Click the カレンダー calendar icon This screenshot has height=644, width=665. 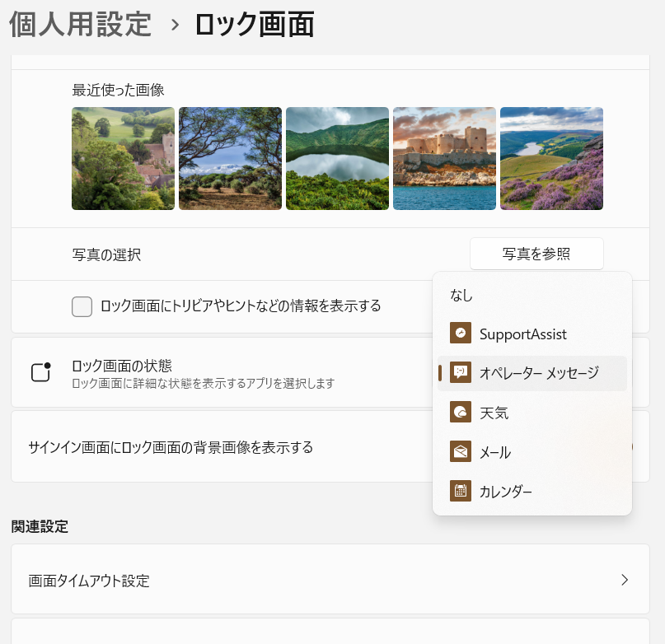pyautogui.click(x=460, y=491)
